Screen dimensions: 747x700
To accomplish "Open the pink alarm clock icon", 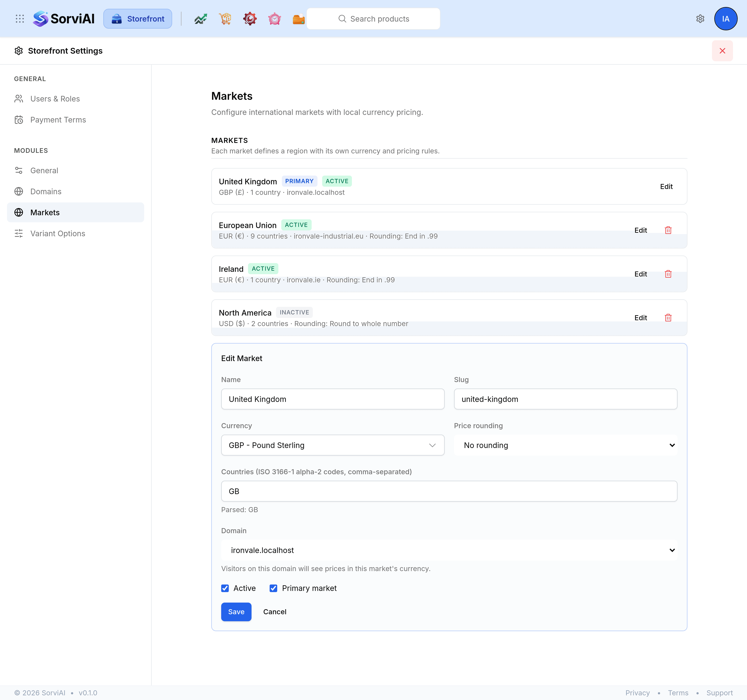I will (x=275, y=19).
